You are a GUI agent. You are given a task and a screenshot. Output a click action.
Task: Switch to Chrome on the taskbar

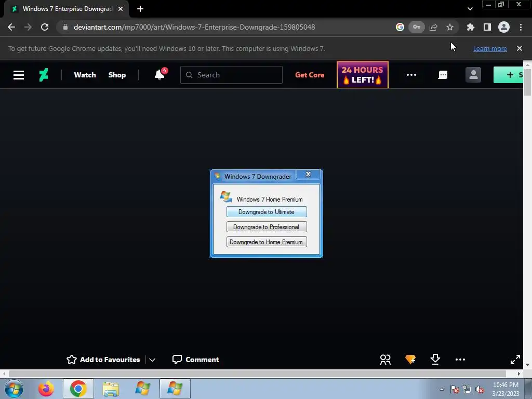(78, 389)
